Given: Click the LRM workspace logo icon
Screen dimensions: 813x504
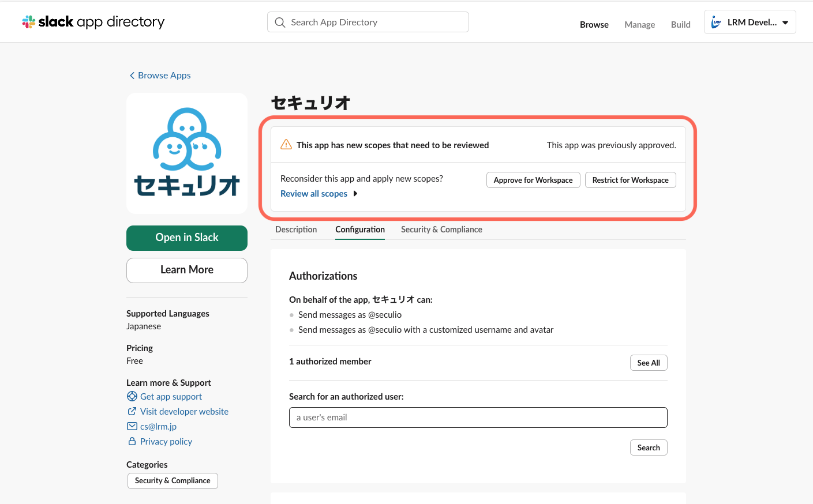Looking at the screenshot, I should click(716, 22).
